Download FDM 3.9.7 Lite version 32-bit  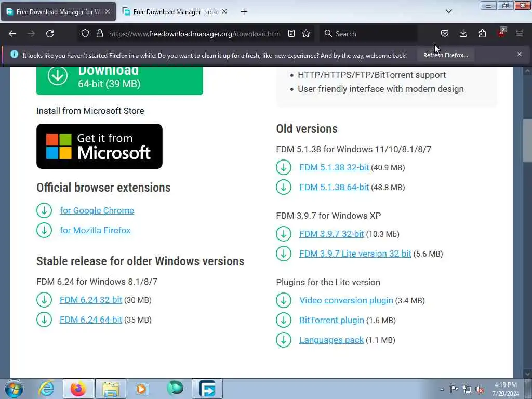(x=355, y=254)
